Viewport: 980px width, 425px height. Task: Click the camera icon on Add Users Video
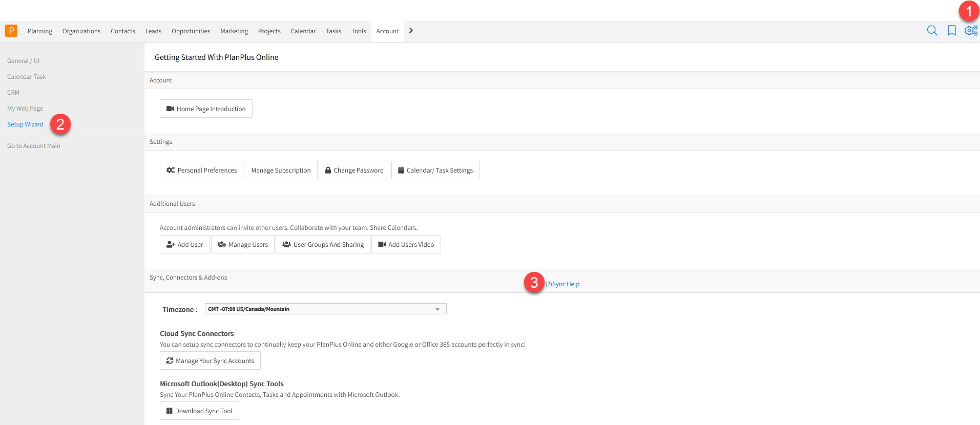tap(382, 244)
